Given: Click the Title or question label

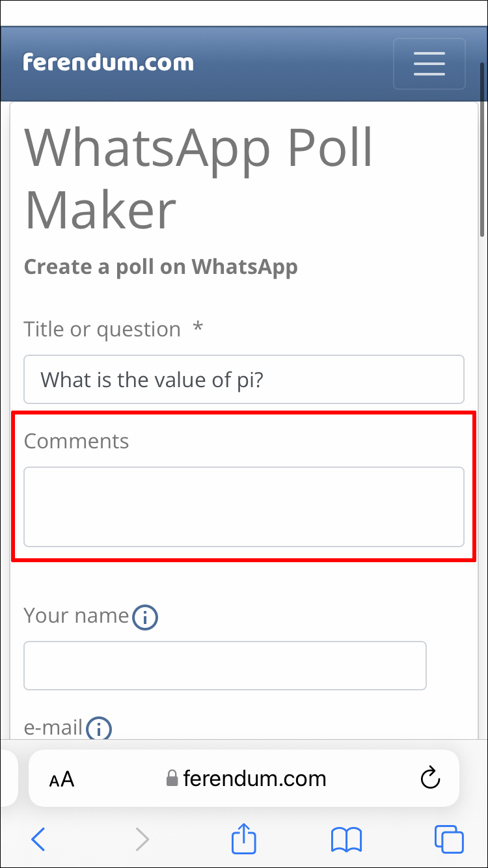Looking at the screenshot, I should click(102, 329).
